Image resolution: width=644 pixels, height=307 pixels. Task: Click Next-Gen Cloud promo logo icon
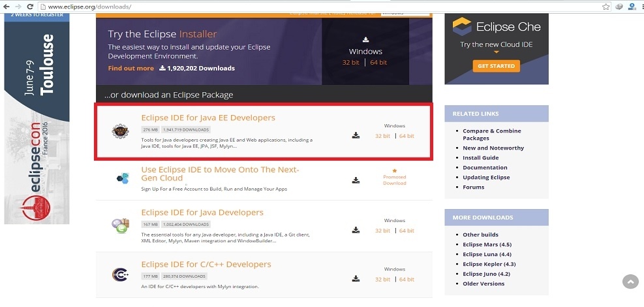pos(123,178)
